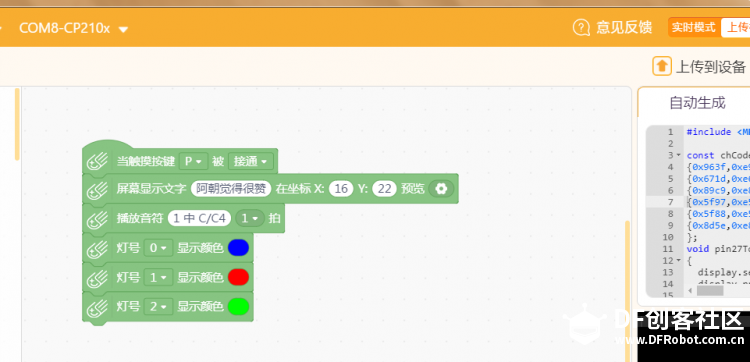The width and height of the screenshot is (750, 362).
Task: Pick the green color swatch
Action: click(x=238, y=307)
